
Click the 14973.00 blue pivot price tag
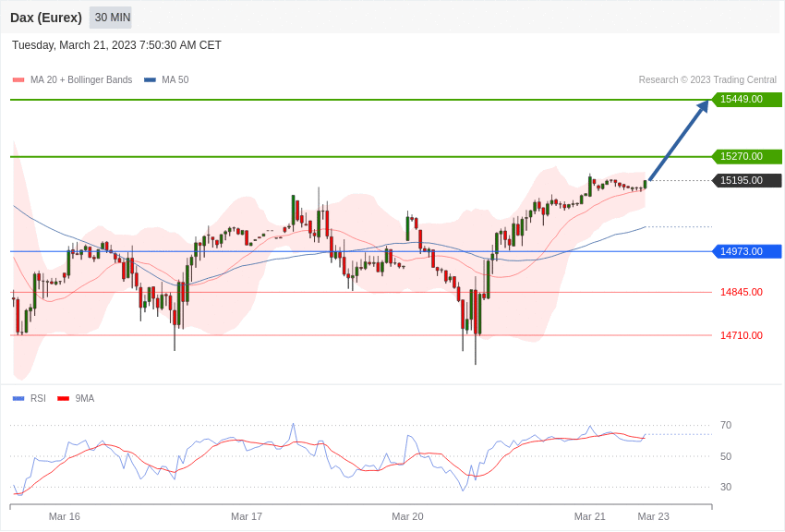[x=746, y=251]
